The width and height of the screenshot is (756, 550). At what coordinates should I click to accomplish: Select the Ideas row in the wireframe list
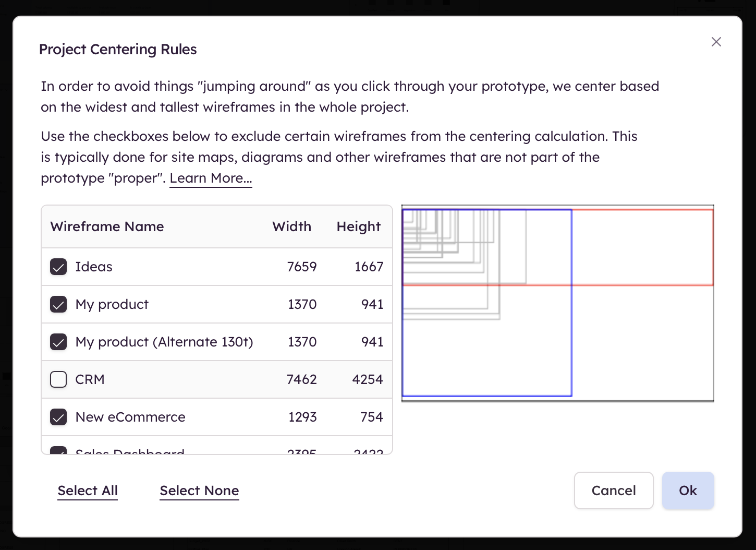click(209, 267)
